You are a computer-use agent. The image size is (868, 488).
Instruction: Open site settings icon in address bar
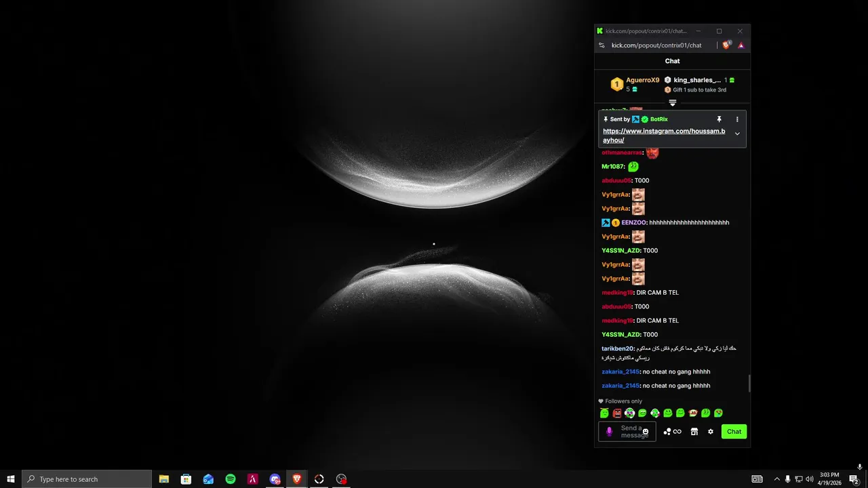click(x=601, y=45)
